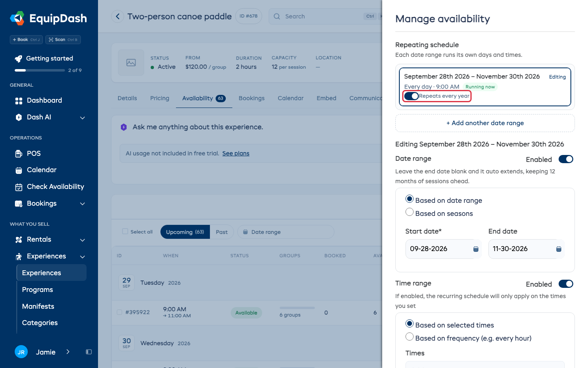Screen dimensions: 588x368
Task: Click the sidebar Calendar icon
Action: pos(19,170)
